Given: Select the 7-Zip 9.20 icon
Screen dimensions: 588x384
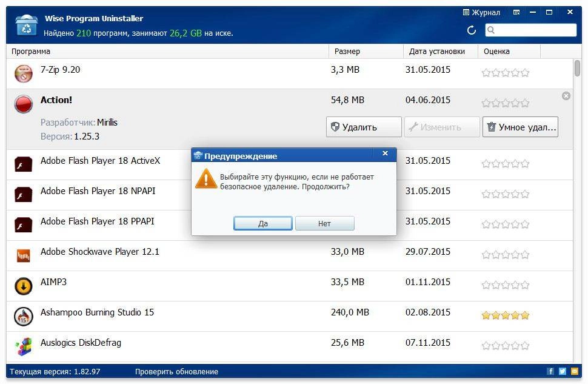Looking at the screenshot, I should [x=23, y=73].
